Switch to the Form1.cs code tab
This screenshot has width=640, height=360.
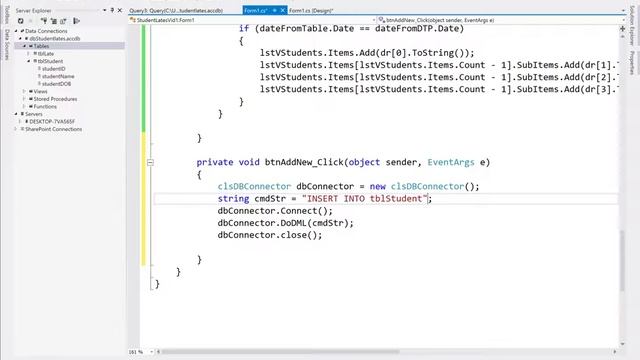pos(256,11)
